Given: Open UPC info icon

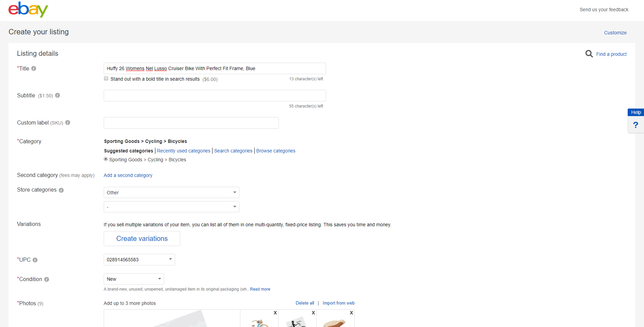Looking at the screenshot, I should 35,260.
